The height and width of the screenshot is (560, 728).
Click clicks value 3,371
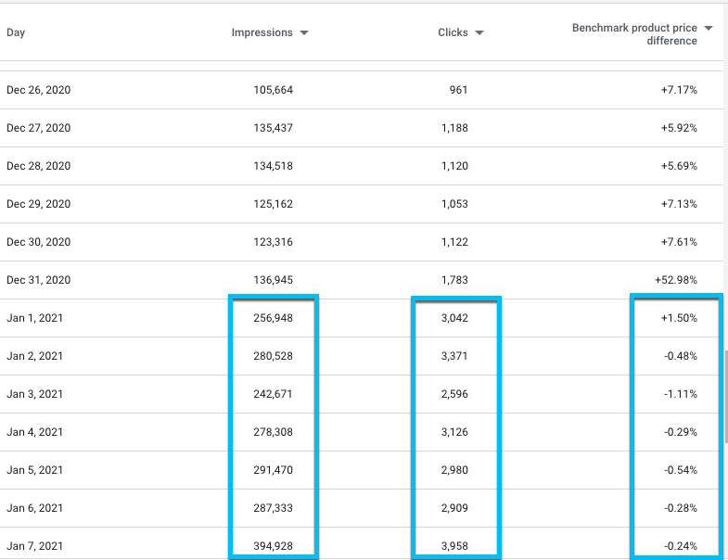pyautogui.click(x=454, y=356)
